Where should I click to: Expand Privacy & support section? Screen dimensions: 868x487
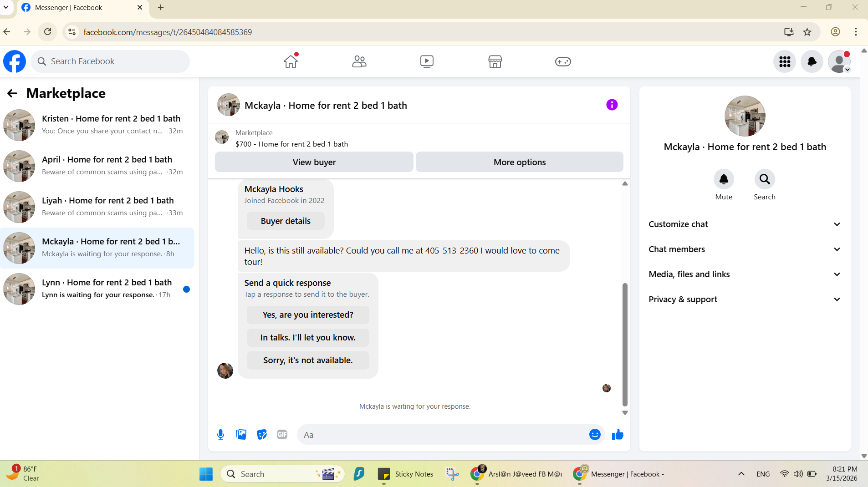pos(745,299)
